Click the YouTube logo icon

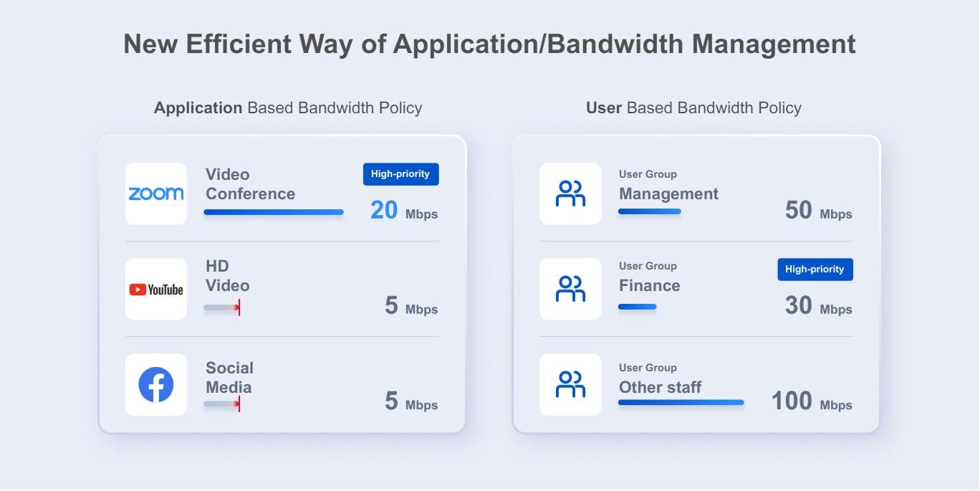[x=156, y=290]
